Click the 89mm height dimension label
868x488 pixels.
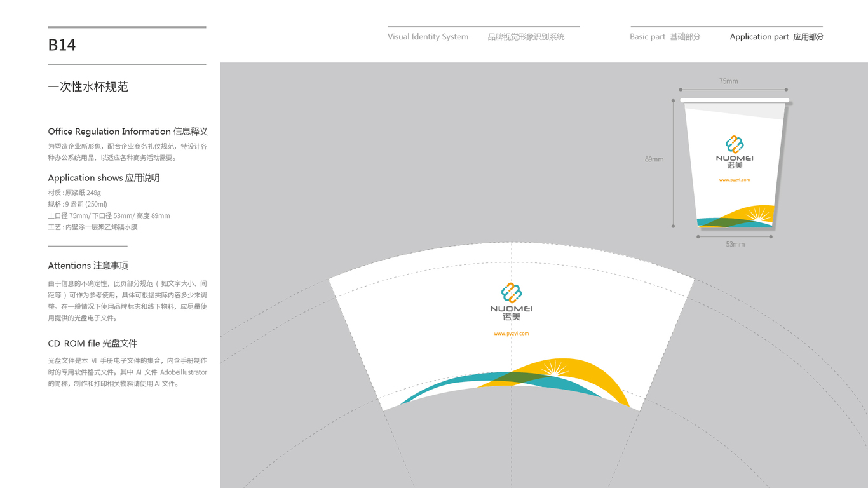(654, 159)
